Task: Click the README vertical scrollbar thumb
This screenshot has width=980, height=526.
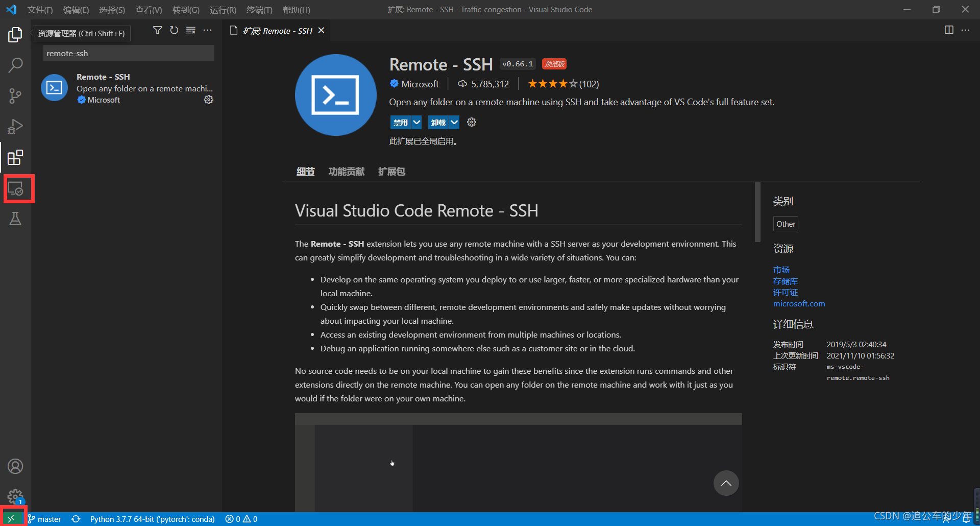Action: click(x=757, y=212)
